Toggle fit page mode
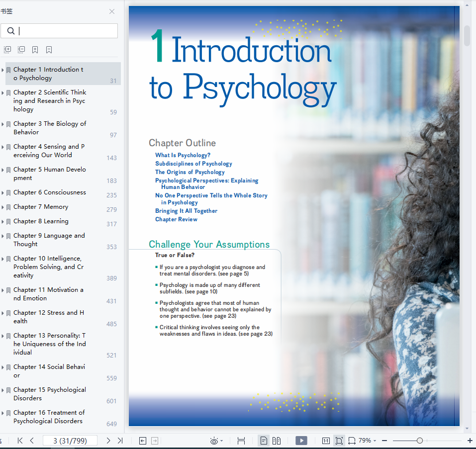 click(x=339, y=441)
